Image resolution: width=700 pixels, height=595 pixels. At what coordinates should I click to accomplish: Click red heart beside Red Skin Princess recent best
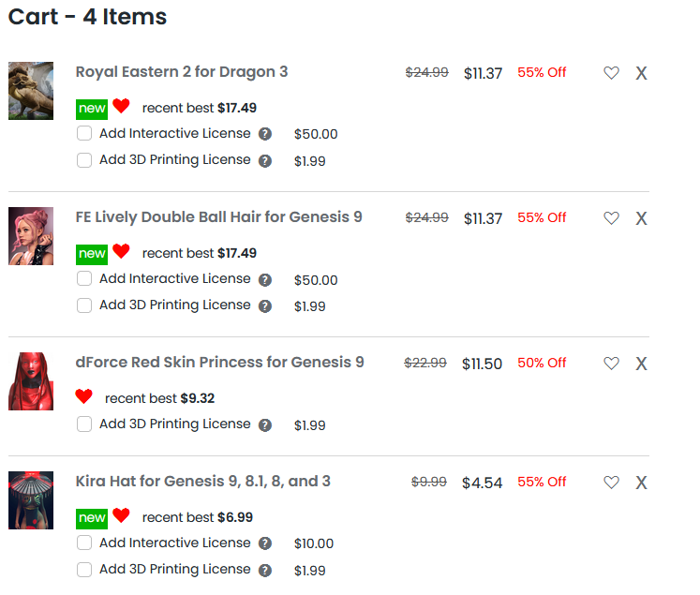pyautogui.click(x=84, y=397)
